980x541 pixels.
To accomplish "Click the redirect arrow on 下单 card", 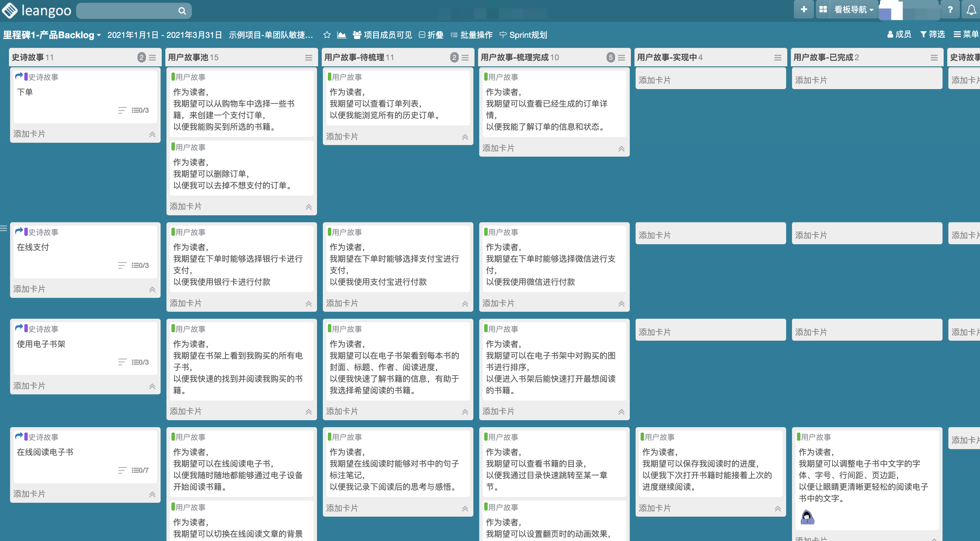I will tap(19, 76).
